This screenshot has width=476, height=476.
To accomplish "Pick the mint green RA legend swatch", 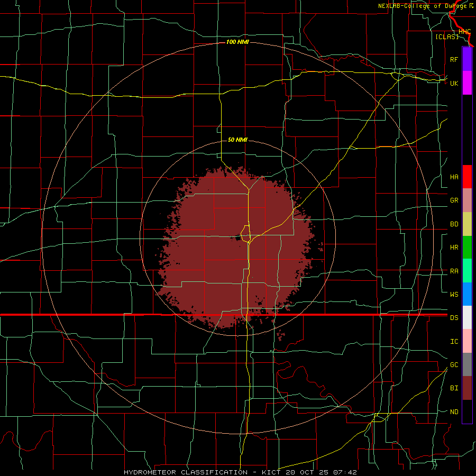I will click(467, 271).
